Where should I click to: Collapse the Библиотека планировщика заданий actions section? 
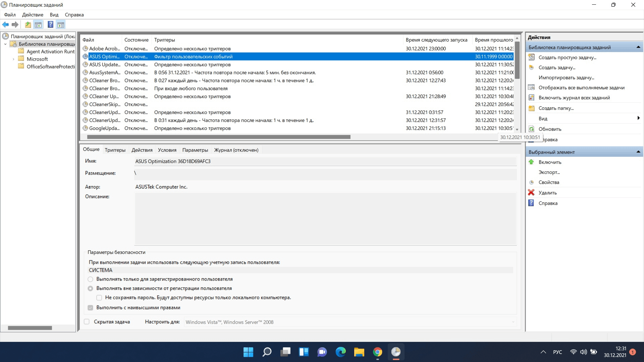coord(638,47)
